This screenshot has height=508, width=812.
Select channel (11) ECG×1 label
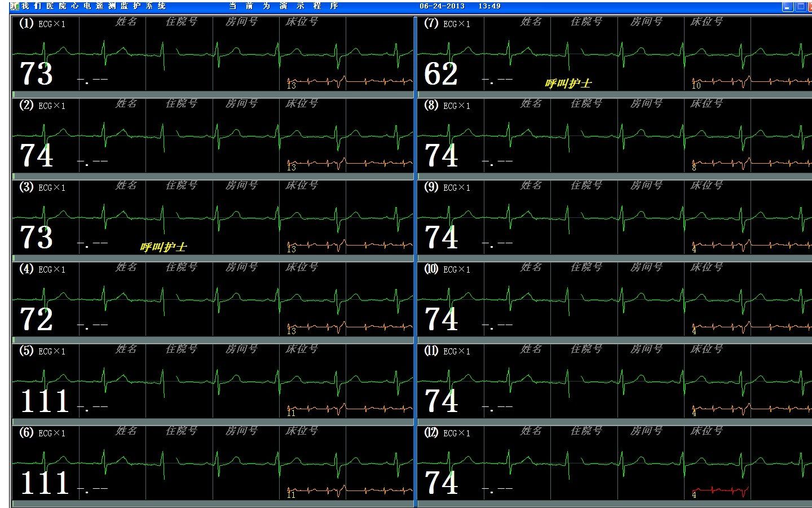pos(447,351)
